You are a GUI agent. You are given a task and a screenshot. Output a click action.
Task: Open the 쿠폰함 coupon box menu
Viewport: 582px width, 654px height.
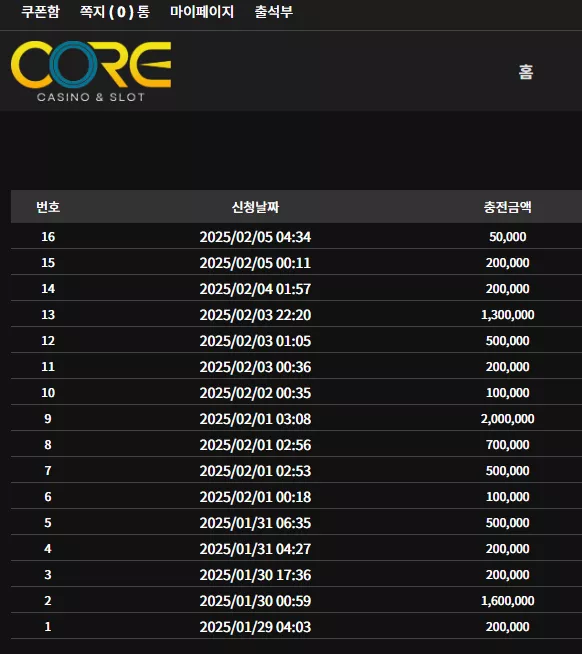40,12
